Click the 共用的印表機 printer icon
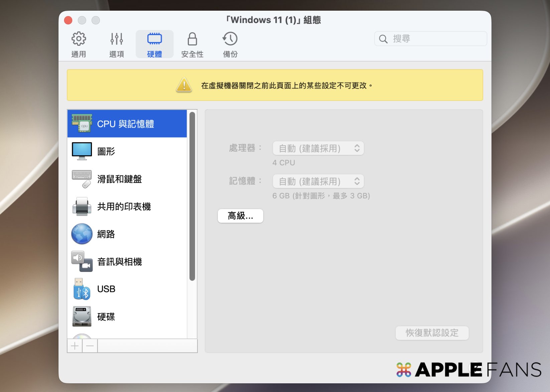Image resolution: width=550 pixels, height=392 pixels. [82, 206]
